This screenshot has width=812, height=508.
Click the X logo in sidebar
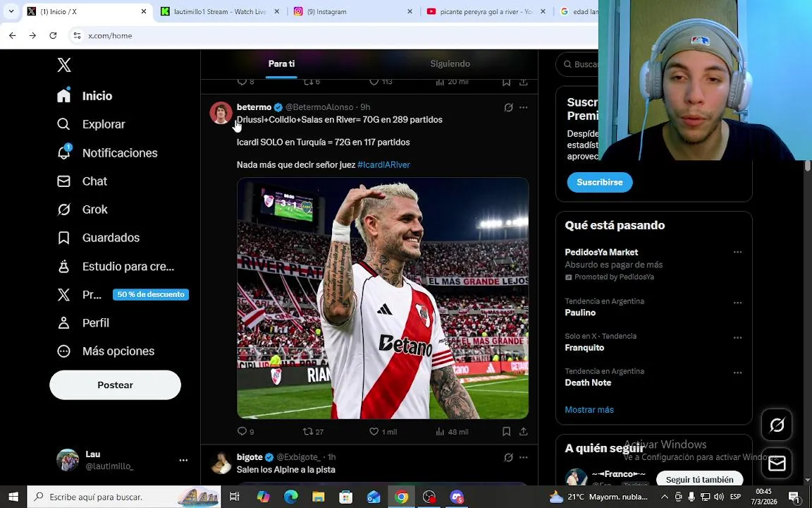pos(64,65)
